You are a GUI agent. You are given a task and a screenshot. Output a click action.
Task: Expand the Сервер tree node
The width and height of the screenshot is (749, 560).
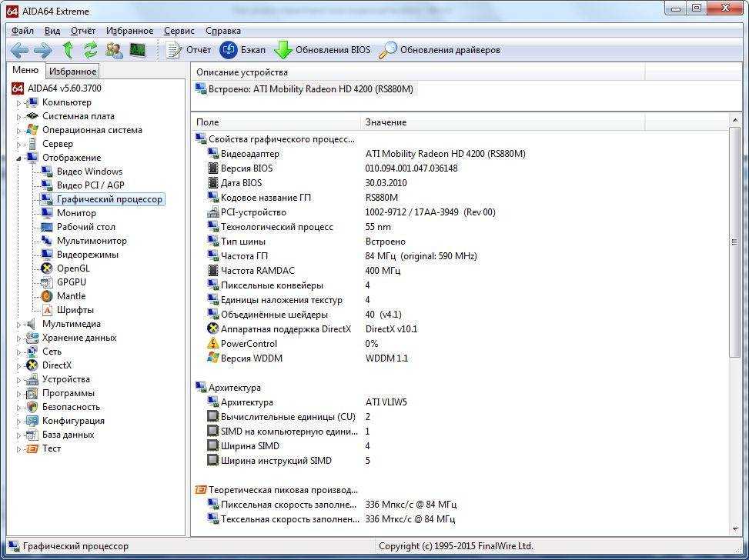click(x=18, y=144)
